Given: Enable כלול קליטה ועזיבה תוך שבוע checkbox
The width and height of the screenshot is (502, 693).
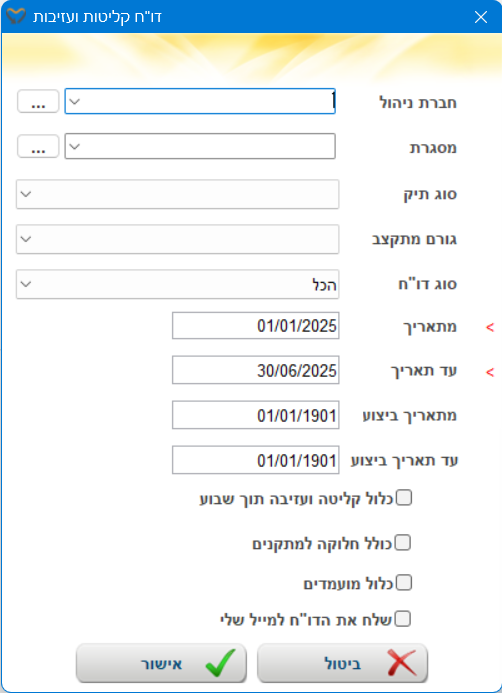Looking at the screenshot, I should (x=403, y=498).
